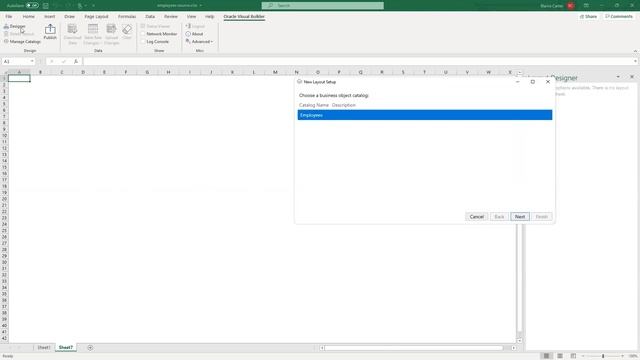Close the Layout Designer pane
The image size is (640, 360).
coord(632,77)
